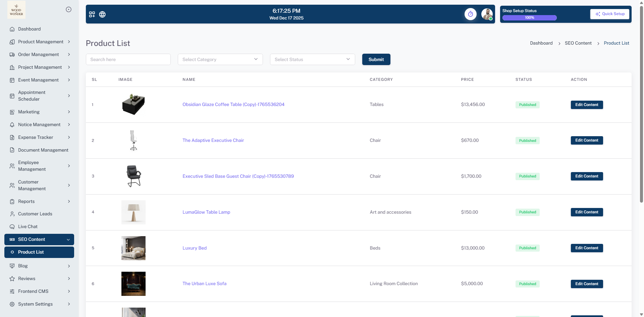Click the Wood Wonder logo

(16, 10)
